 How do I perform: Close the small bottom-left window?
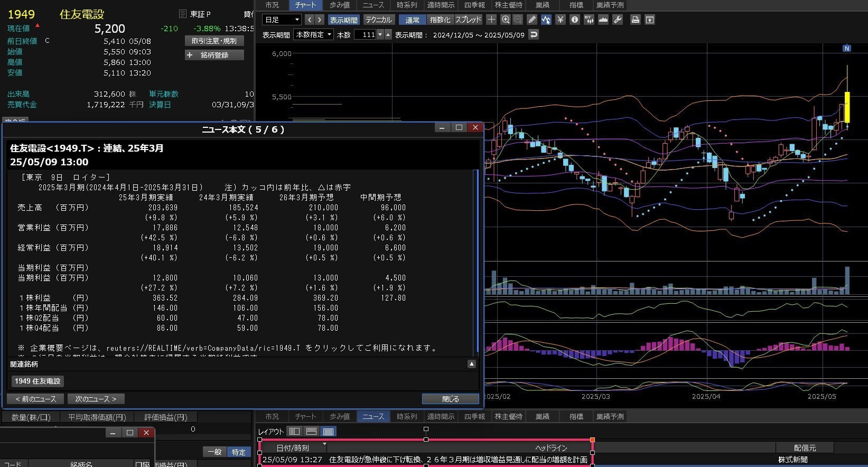pyautogui.click(x=146, y=433)
